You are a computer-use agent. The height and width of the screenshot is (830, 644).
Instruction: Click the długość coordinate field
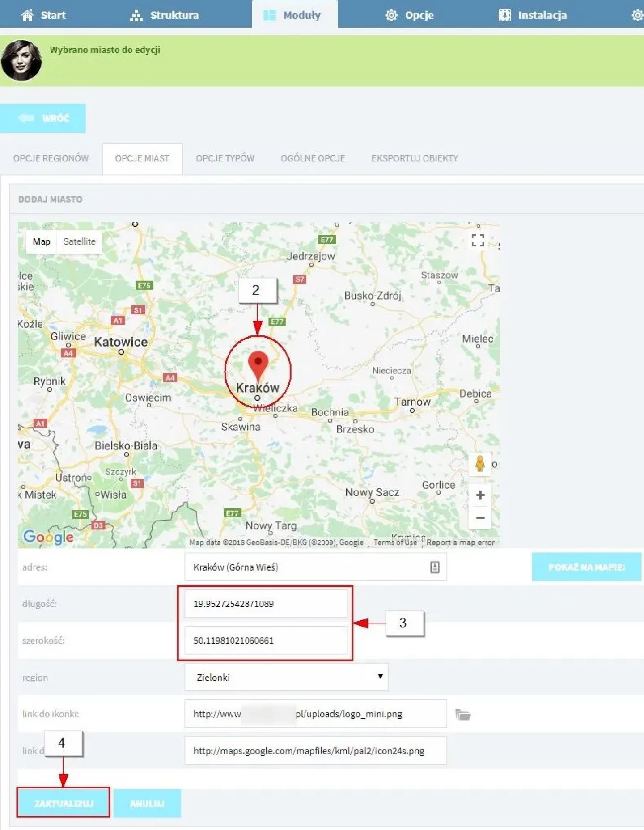[266, 604]
